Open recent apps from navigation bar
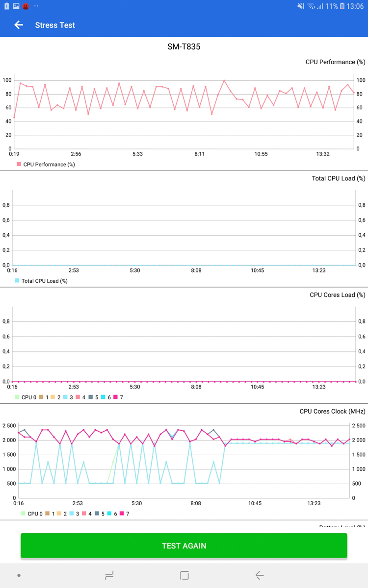The height and width of the screenshot is (588, 368). click(109, 575)
